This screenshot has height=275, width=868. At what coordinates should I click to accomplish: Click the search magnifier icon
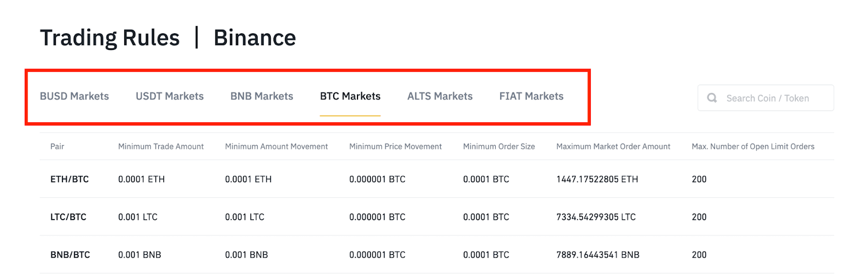(712, 98)
